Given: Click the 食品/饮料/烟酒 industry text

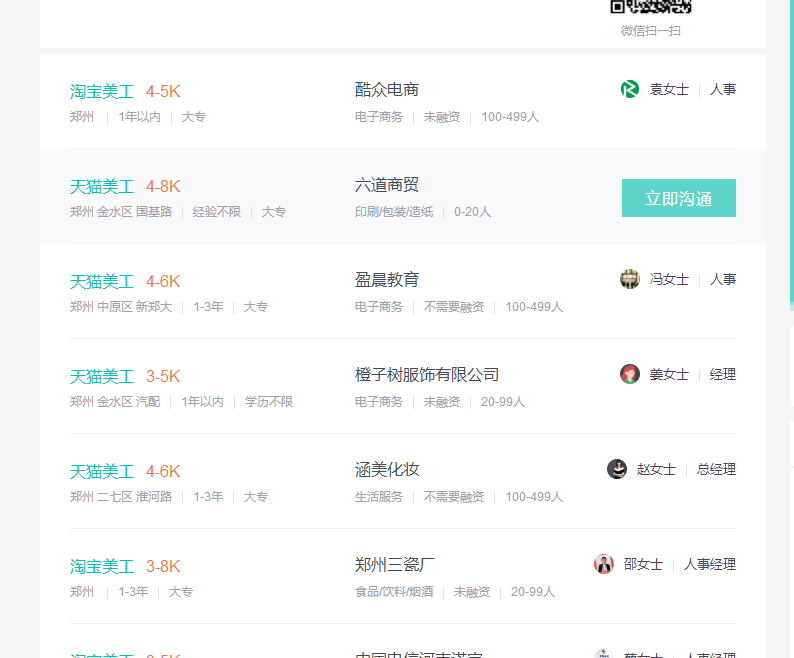Looking at the screenshot, I should coord(394,592).
